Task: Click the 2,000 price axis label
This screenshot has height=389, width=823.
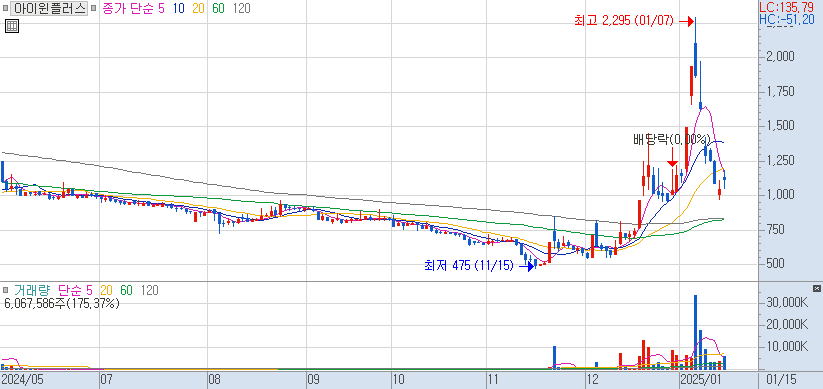Action: [780, 57]
